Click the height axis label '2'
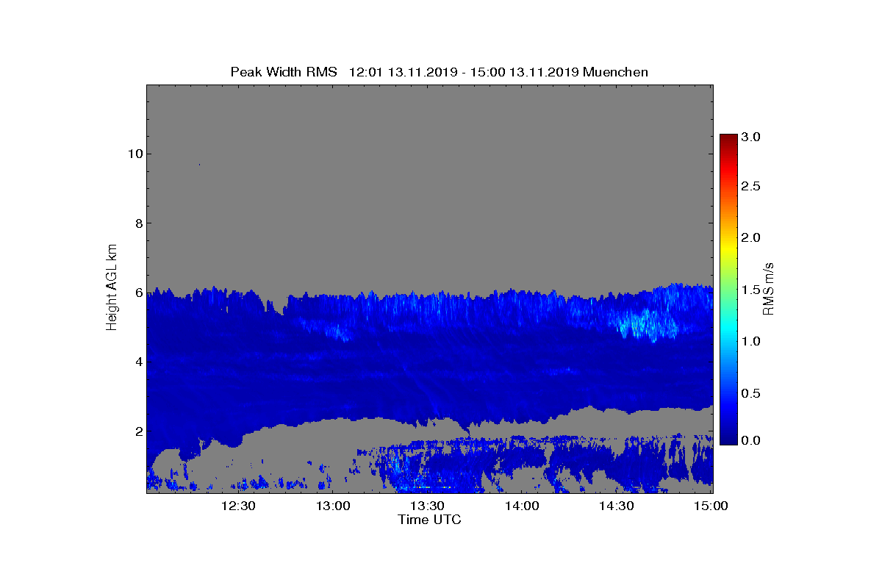Viewport: 882px width, 588px height. (x=137, y=431)
